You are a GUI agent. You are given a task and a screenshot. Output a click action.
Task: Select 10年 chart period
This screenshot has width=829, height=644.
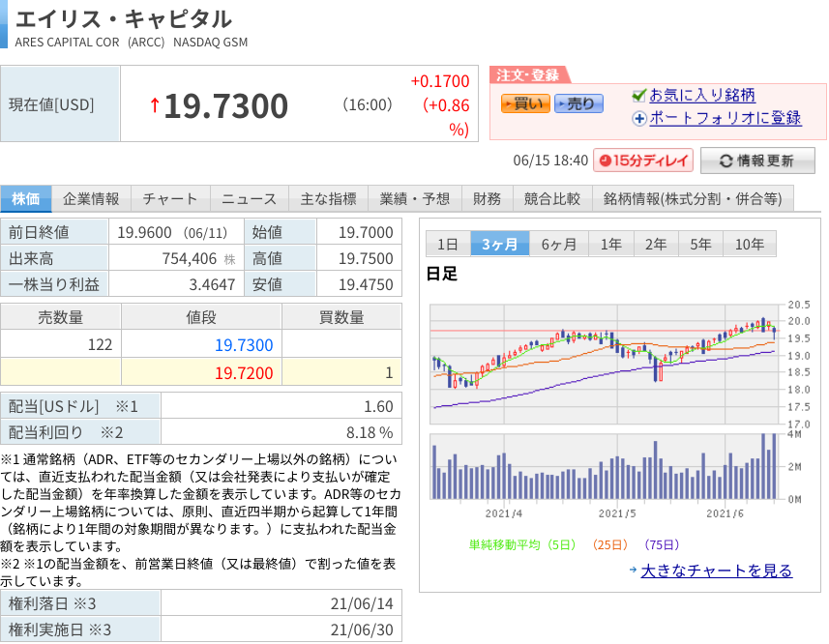click(750, 244)
